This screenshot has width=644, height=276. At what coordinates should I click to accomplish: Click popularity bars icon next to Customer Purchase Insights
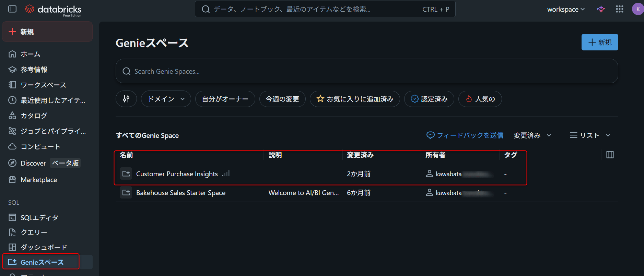coord(226,173)
